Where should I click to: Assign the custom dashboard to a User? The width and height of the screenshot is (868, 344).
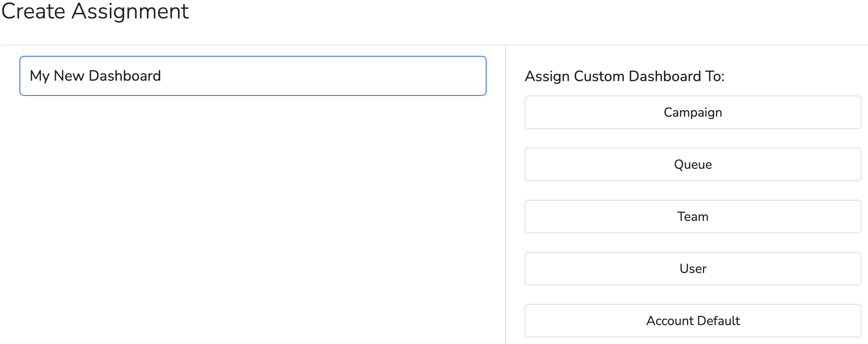[692, 268]
